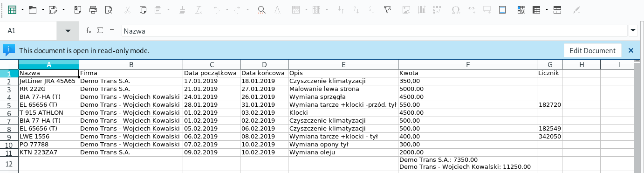Image resolution: width=644 pixels, height=173 pixels.
Task: Open Find and Replace magnifier icon
Action: coord(262,9)
